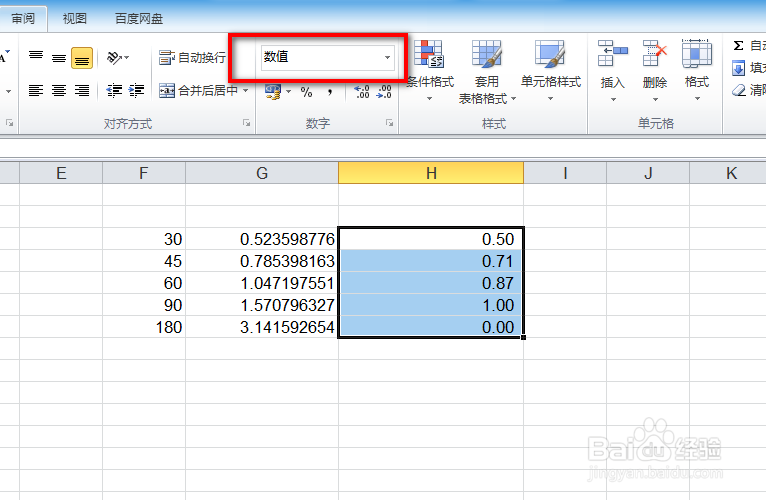
Task: Align text right
Action: 82,90
